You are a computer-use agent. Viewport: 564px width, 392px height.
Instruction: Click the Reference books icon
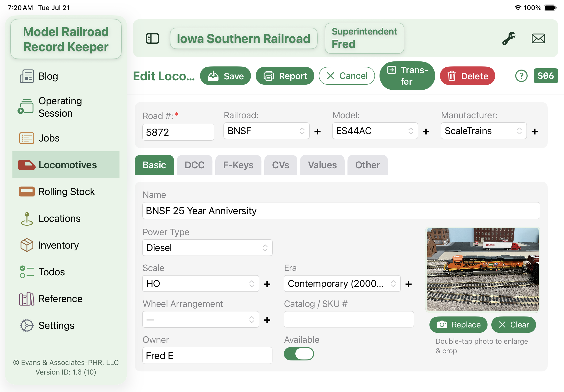(x=27, y=299)
